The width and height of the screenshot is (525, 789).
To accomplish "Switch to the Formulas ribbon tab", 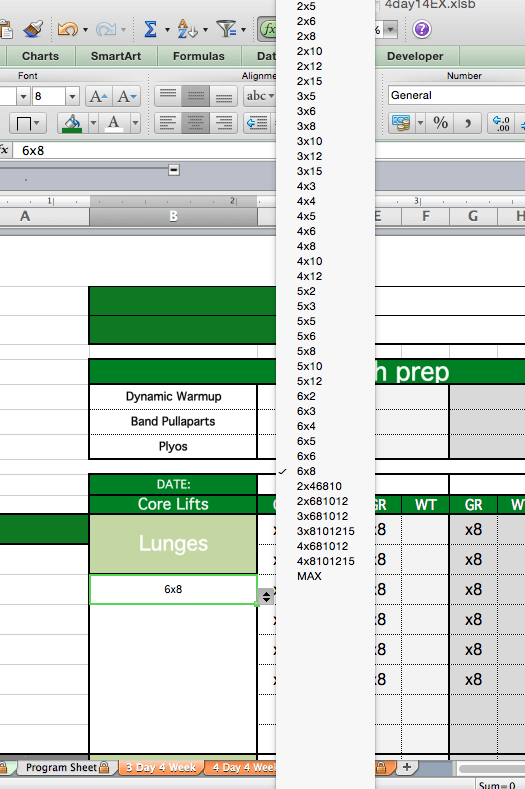I will click(x=199, y=56).
